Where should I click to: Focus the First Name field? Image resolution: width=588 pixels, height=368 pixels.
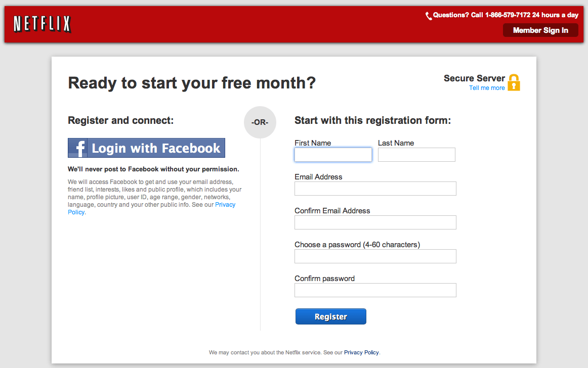333,155
